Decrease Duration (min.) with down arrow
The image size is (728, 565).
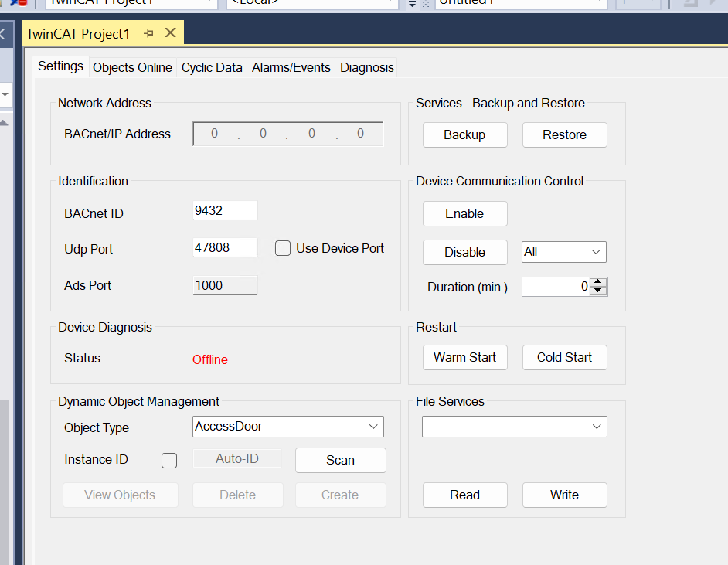point(598,291)
